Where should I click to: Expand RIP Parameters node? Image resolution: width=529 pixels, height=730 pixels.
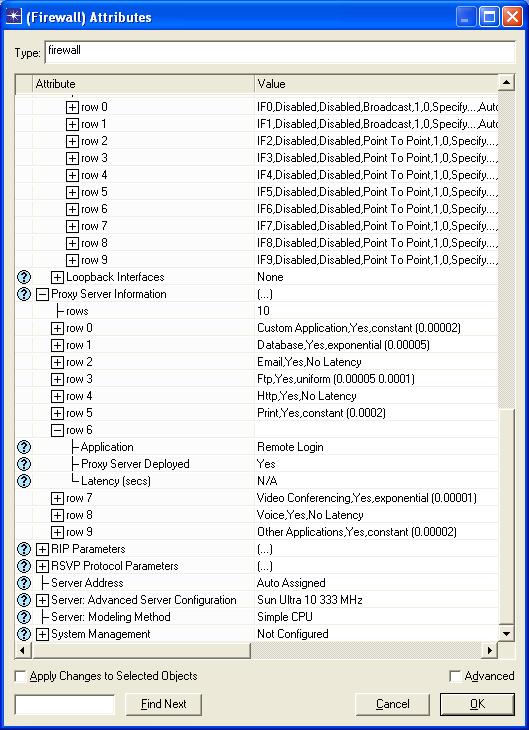coord(42,549)
